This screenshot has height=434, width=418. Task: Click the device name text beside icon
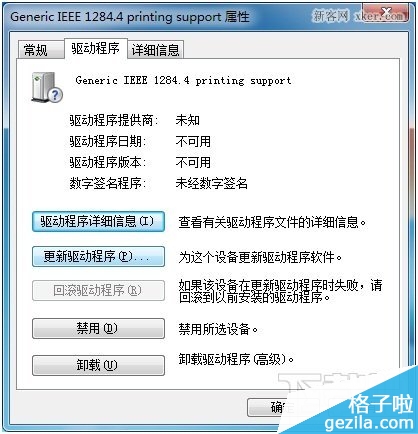coord(183,80)
